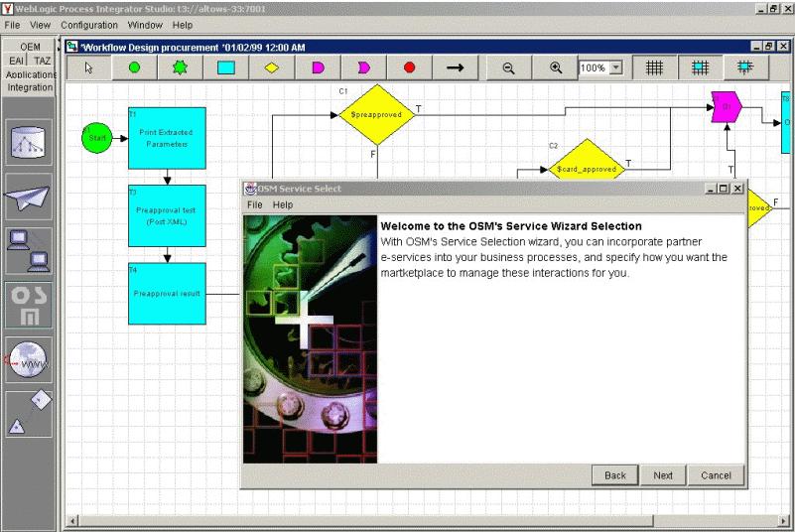Select the Print Extracted Parameters task node
The width and height of the screenshot is (795, 532).
(167, 138)
